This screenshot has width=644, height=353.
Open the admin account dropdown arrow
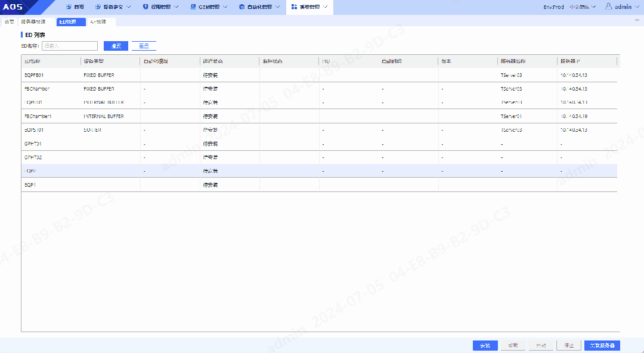[637, 7]
